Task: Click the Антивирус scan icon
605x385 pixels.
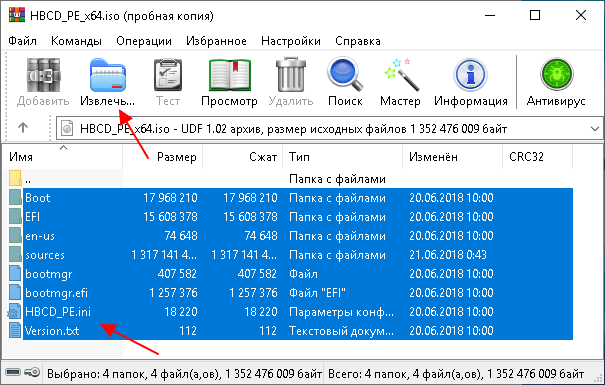Action: [x=556, y=75]
